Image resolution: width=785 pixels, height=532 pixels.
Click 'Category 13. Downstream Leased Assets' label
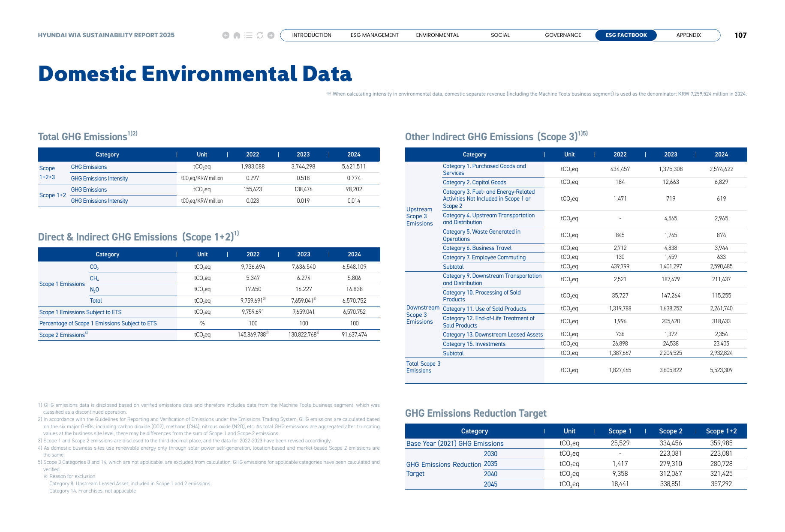[x=493, y=334]
